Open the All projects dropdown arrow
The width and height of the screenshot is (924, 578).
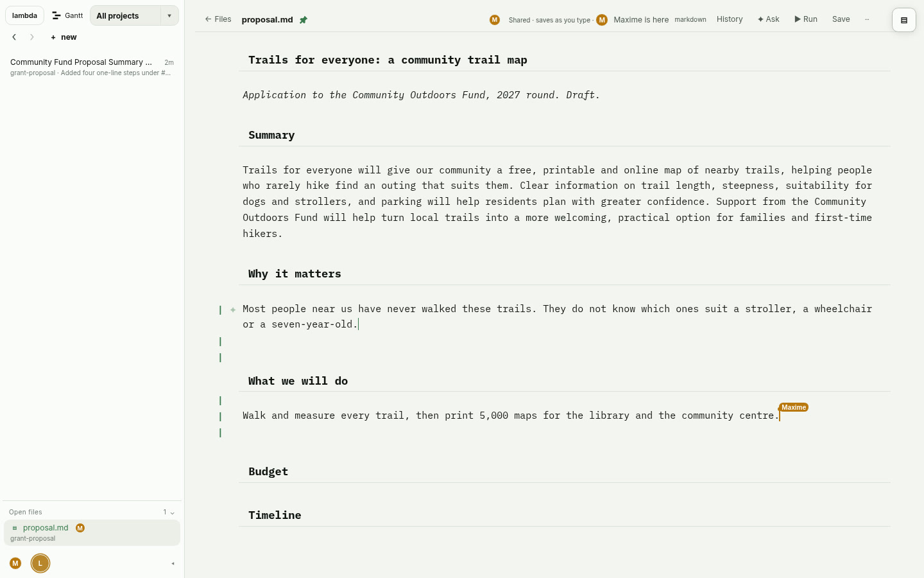click(169, 15)
